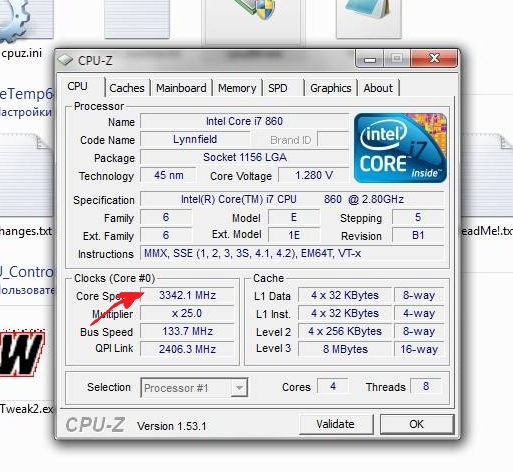Select the ReadMe text file icon at right
513x472 pixels.
pos(487,176)
